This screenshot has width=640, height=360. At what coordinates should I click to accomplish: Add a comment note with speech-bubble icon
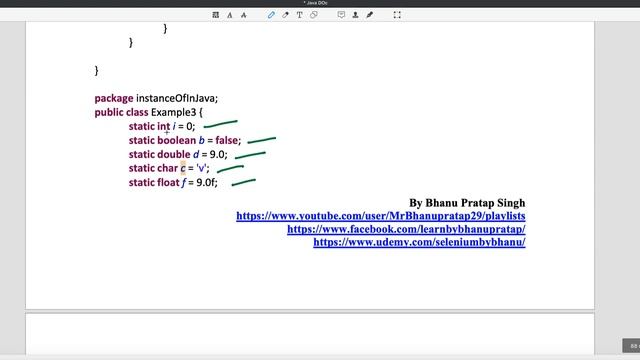[341, 15]
